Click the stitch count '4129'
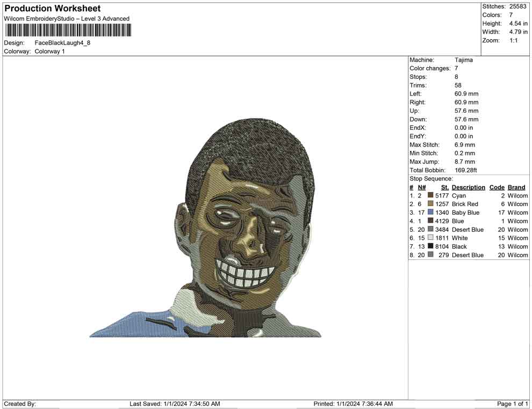Image resolution: width=532 pixels, height=409 pixels. coord(442,221)
